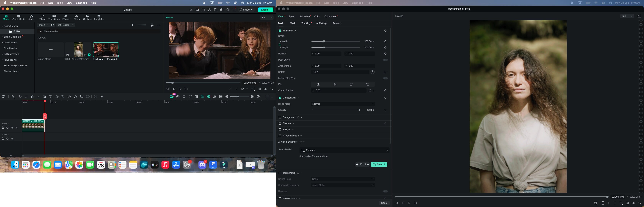
Task: Adjust the Opacity slider
Action: coord(335,110)
